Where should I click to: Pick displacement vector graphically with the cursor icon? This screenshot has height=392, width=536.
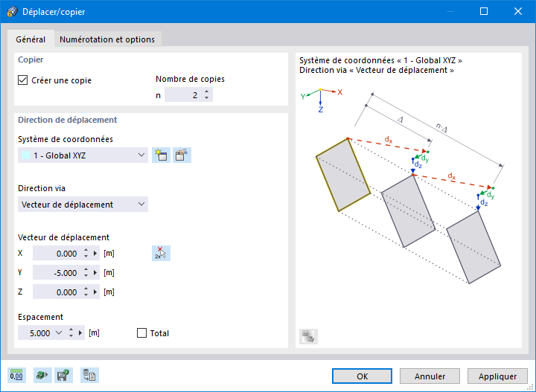tap(161, 254)
